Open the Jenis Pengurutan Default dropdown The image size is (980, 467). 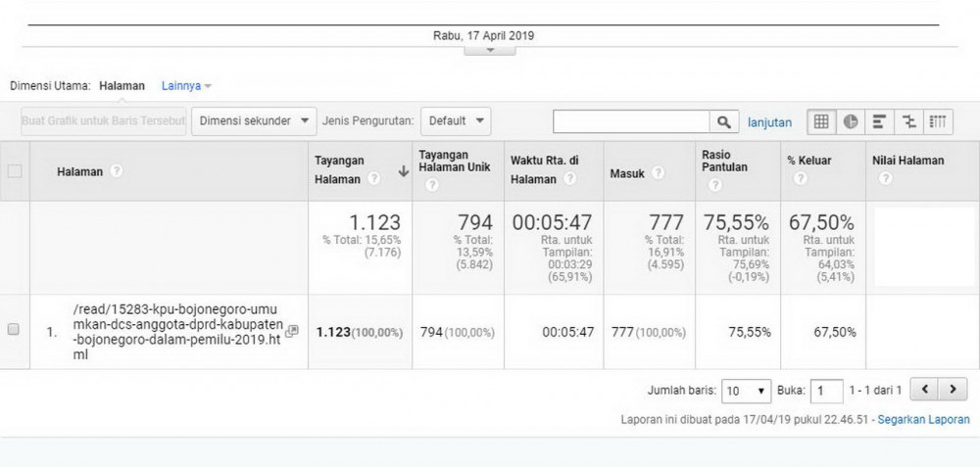point(457,121)
